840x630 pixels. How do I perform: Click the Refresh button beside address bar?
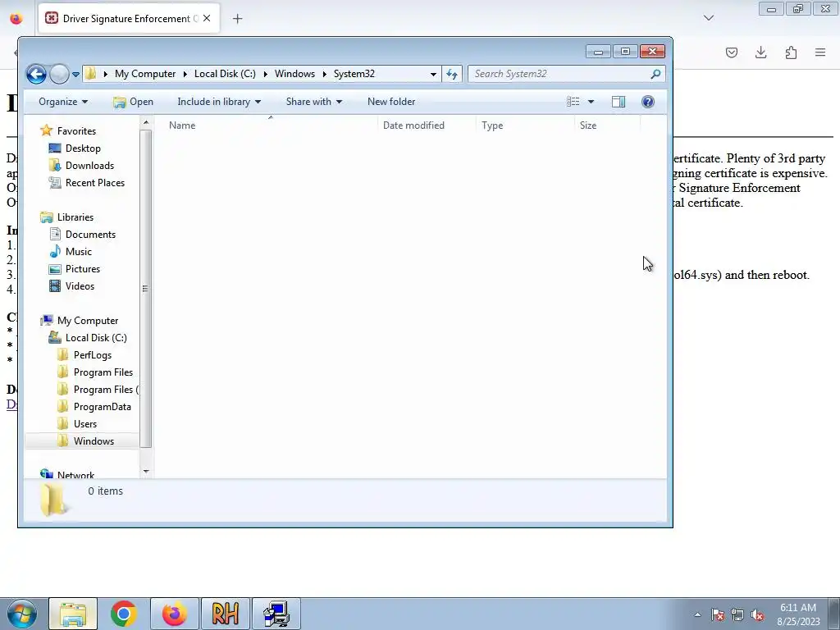(452, 74)
